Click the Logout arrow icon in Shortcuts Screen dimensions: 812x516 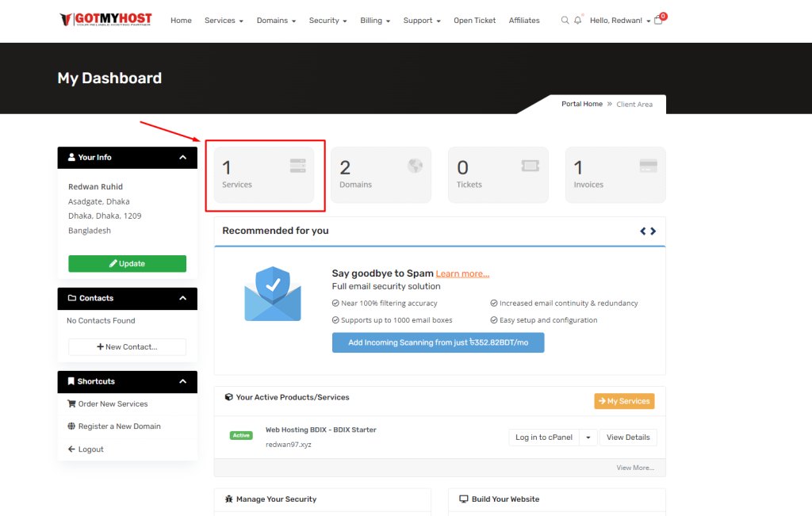(x=73, y=448)
